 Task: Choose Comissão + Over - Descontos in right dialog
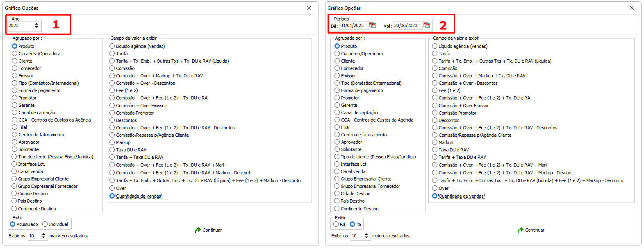click(x=465, y=83)
